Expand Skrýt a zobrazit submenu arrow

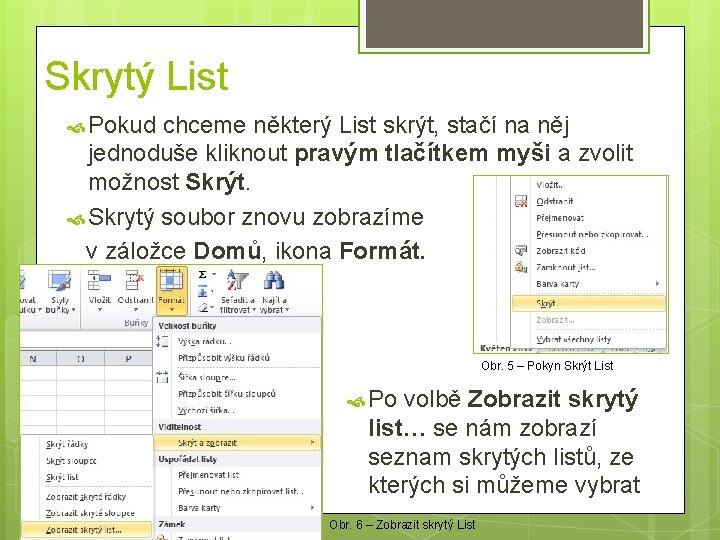(312, 443)
